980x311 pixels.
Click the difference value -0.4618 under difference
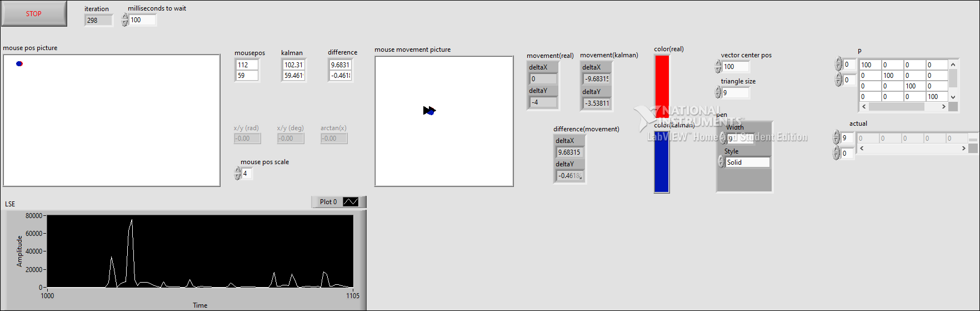[x=341, y=76]
